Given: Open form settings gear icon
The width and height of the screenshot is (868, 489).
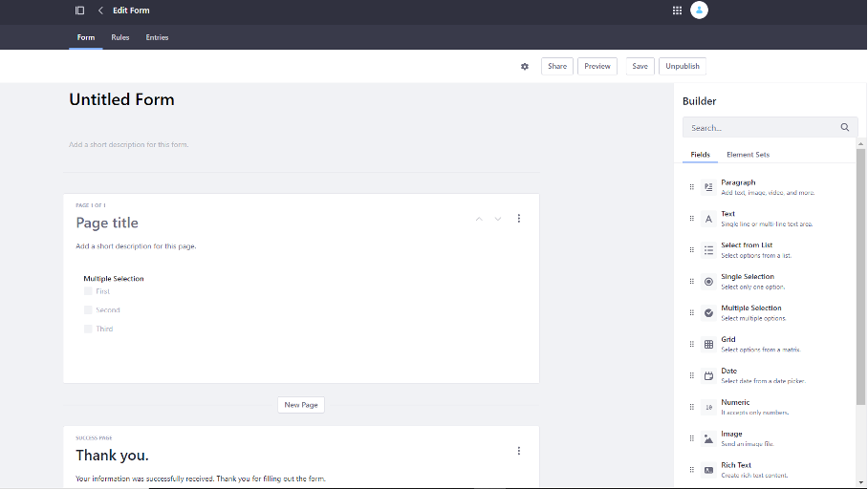Looking at the screenshot, I should coord(525,67).
